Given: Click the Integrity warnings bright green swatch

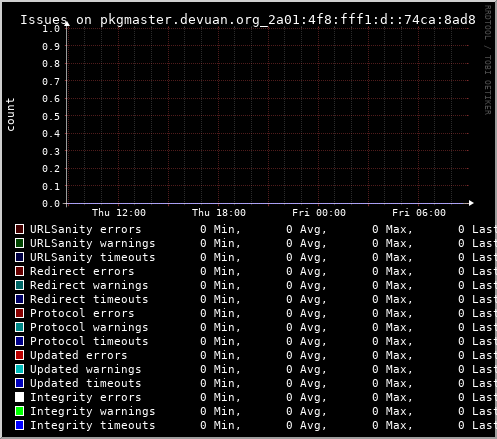Looking at the screenshot, I should (20, 411).
